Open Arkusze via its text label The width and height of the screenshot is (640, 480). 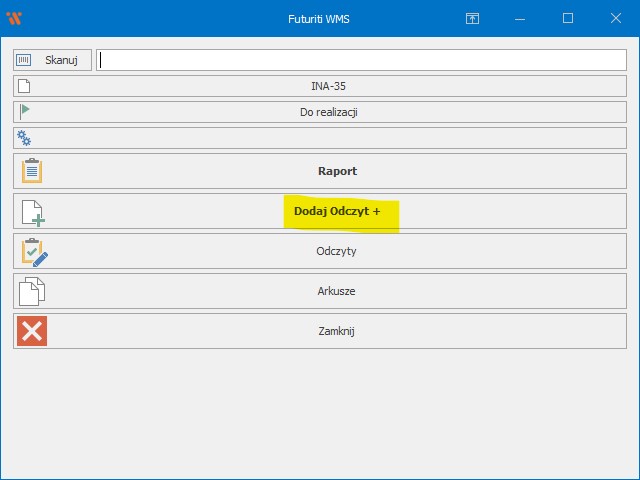click(336, 291)
